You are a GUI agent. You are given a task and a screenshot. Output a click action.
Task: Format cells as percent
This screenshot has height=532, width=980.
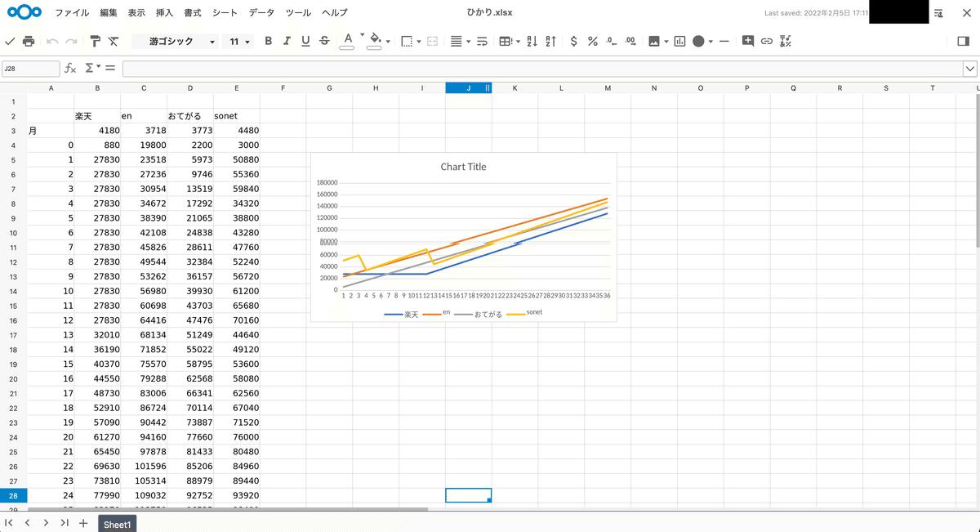(x=593, y=41)
